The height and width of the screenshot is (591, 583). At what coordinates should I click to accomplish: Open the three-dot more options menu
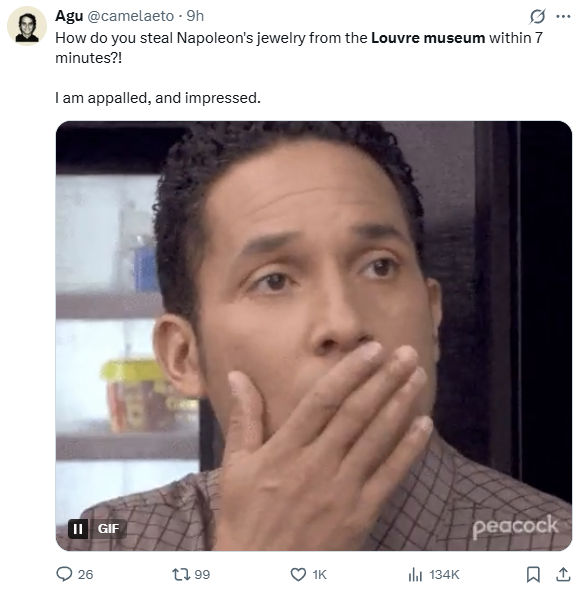(x=563, y=16)
